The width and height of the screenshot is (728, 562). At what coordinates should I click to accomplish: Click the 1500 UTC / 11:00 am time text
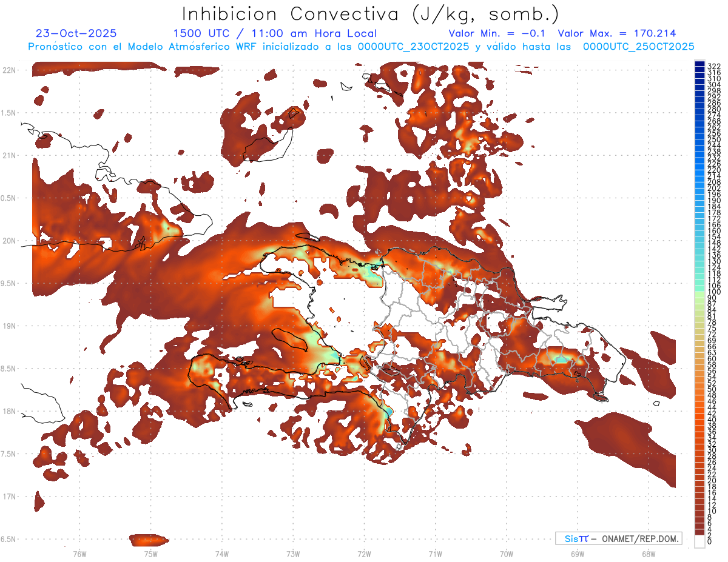(275, 33)
